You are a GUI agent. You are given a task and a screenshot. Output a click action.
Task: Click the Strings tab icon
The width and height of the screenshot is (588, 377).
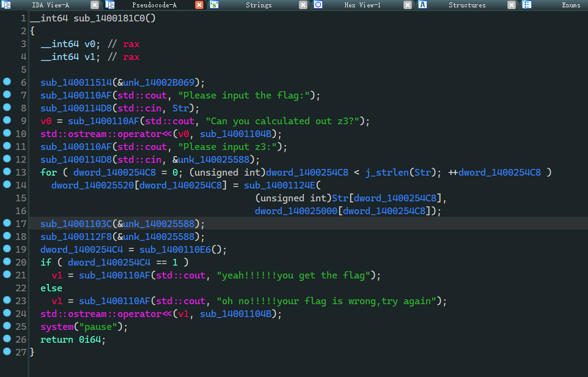[x=215, y=5]
